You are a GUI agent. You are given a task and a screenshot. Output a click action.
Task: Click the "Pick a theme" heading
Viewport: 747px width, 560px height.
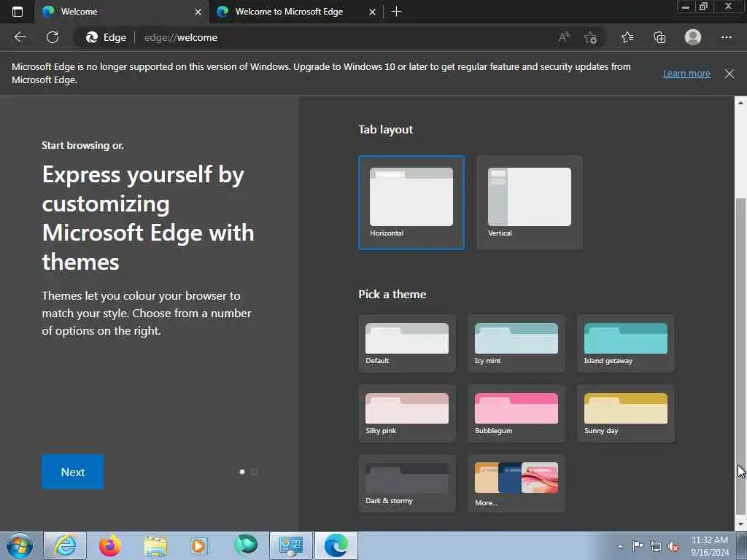(x=392, y=295)
